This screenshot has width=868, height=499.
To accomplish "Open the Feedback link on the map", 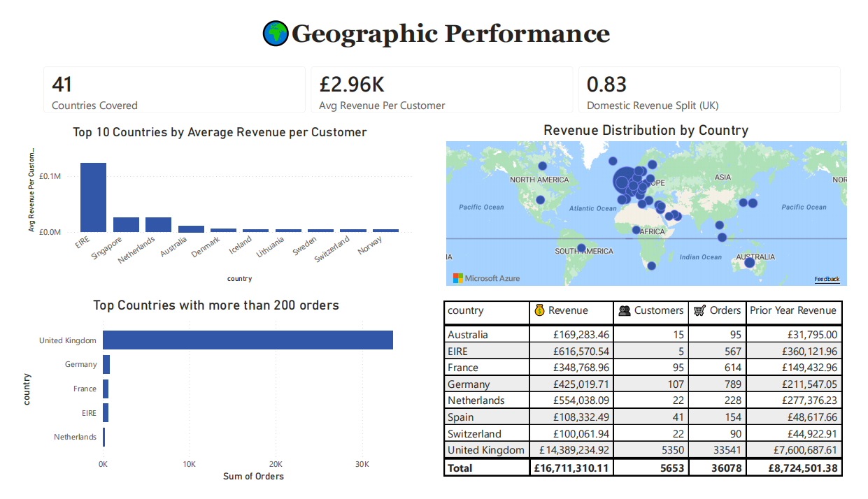I will (827, 279).
